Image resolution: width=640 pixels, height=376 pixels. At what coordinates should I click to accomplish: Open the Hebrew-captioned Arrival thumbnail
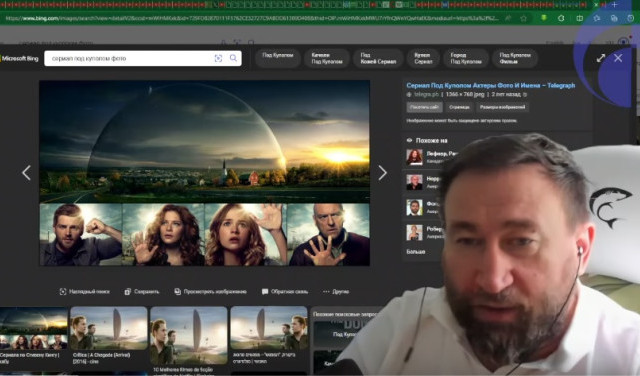pyautogui.click(x=269, y=328)
